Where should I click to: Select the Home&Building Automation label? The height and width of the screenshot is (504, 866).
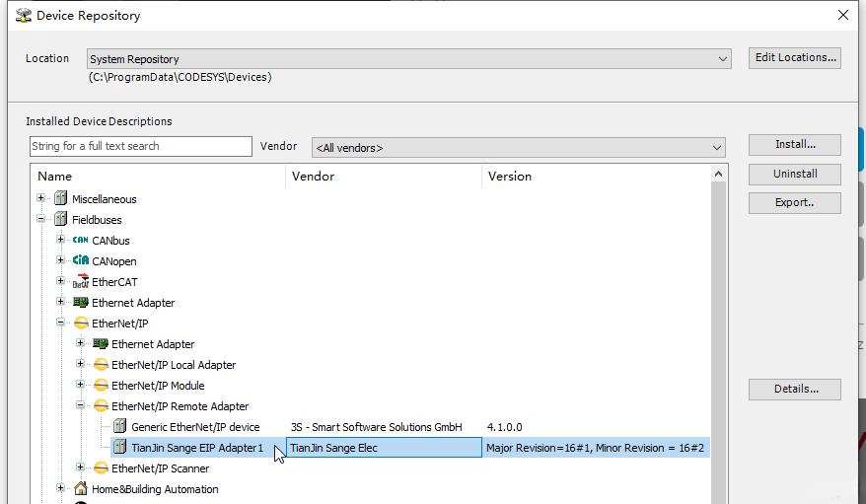coord(155,489)
